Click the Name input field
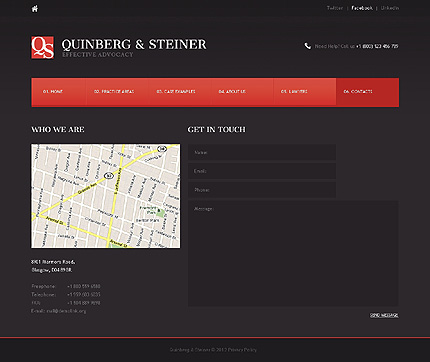The height and width of the screenshot is (362, 430). (262, 152)
